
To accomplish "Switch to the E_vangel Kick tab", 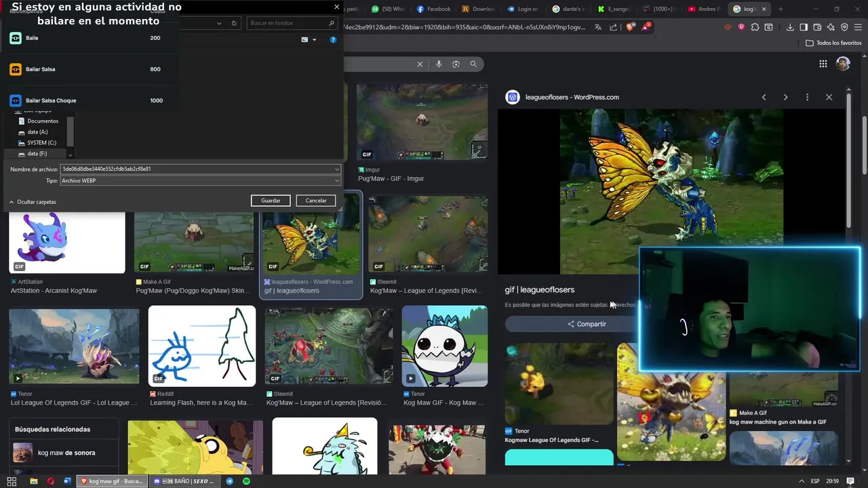I will 614,9.
